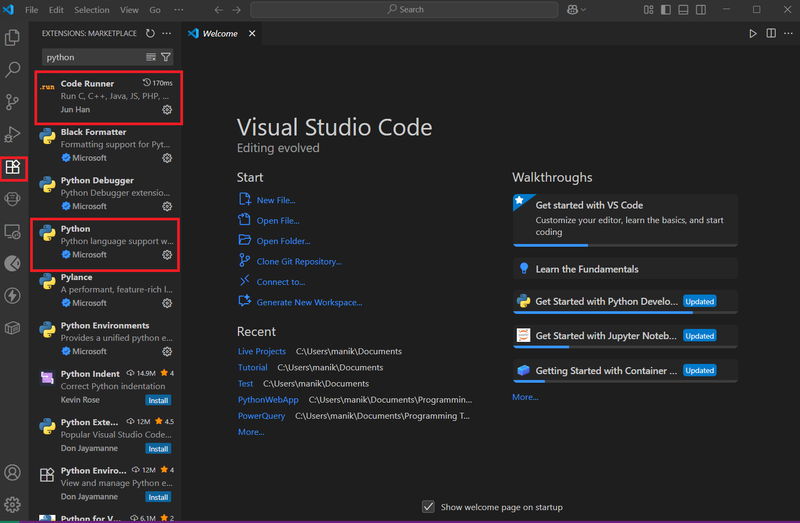Open the Copilot dropdown chevron in title bar

pyautogui.click(x=583, y=10)
